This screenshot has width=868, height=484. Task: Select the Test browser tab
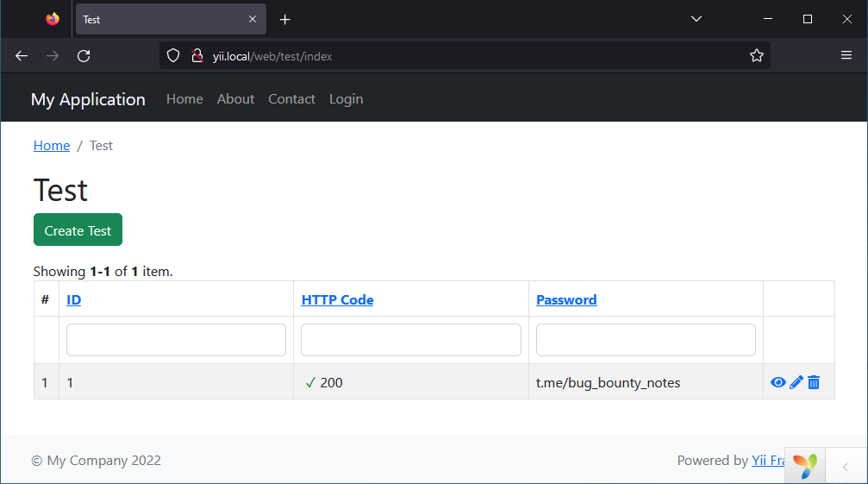pyautogui.click(x=171, y=19)
